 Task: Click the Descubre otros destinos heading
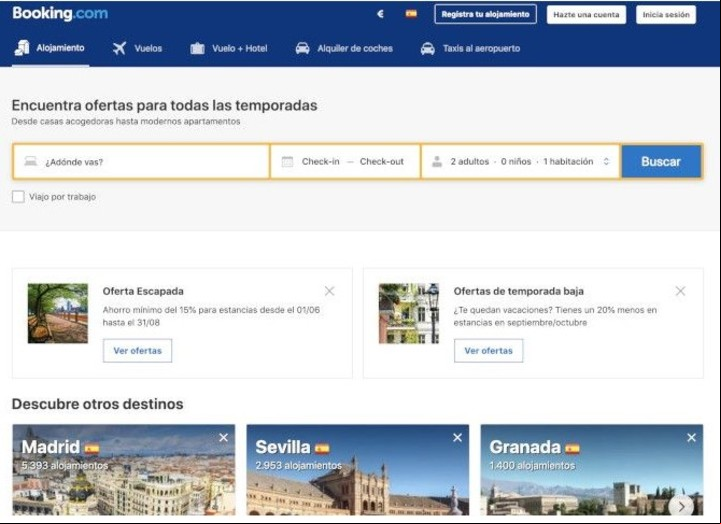click(97, 404)
